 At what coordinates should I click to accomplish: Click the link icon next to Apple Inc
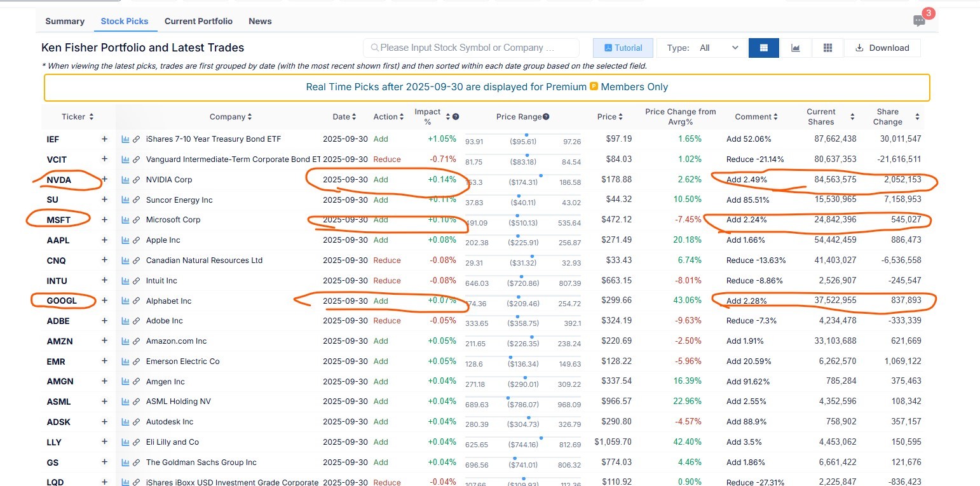pyautogui.click(x=136, y=240)
